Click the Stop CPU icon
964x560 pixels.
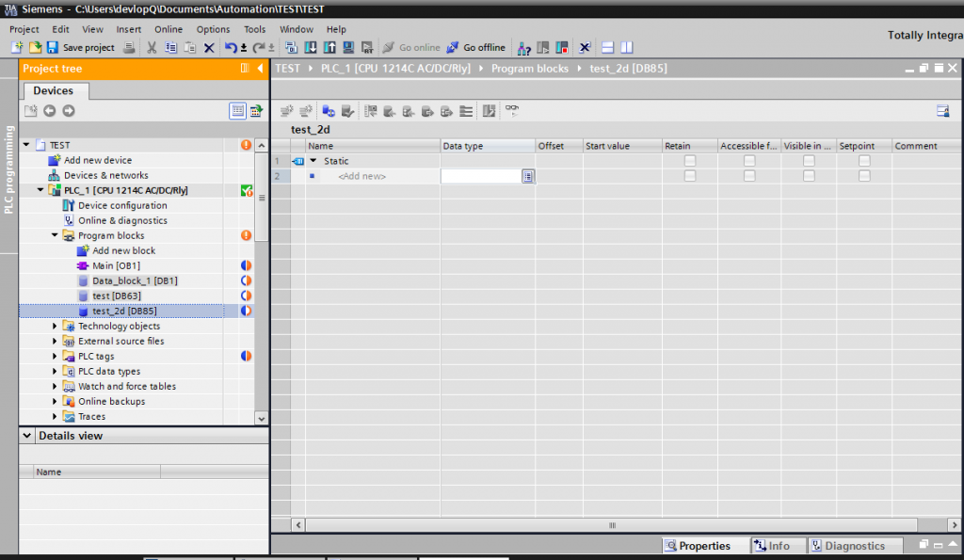click(x=562, y=47)
